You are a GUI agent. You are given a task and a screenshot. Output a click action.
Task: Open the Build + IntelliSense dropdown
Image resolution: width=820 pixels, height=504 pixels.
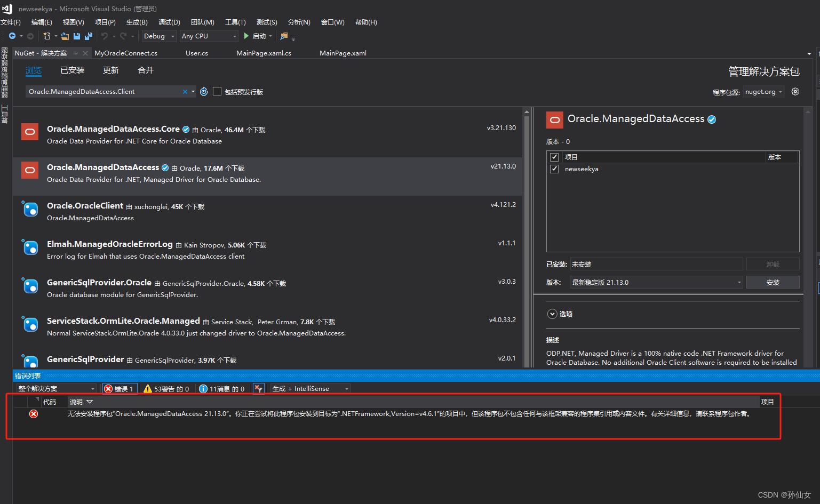click(x=311, y=389)
